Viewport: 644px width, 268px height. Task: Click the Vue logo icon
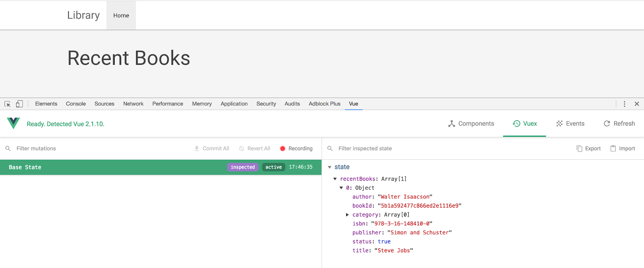point(13,123)
